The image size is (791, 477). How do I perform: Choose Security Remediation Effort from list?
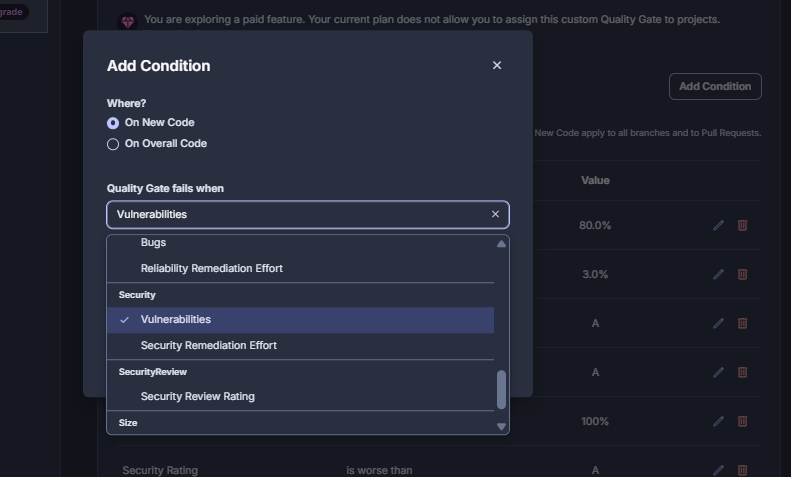pyautogui.click(x=300, y=345)
